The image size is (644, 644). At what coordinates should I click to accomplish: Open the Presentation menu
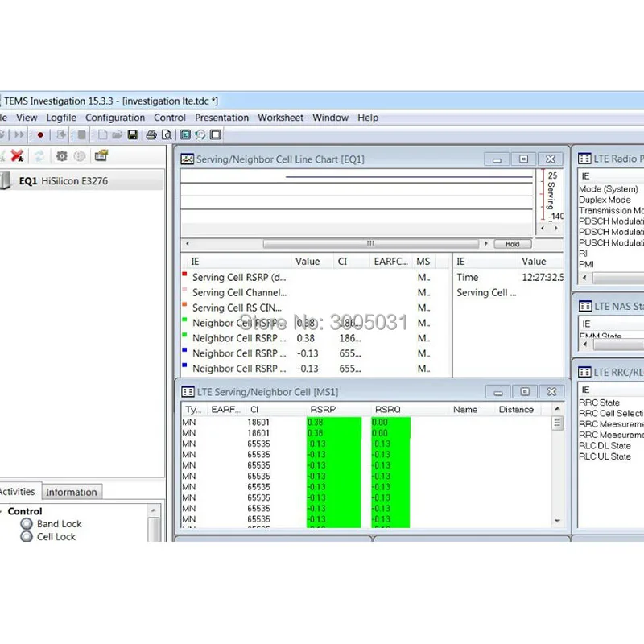(222, 118)
